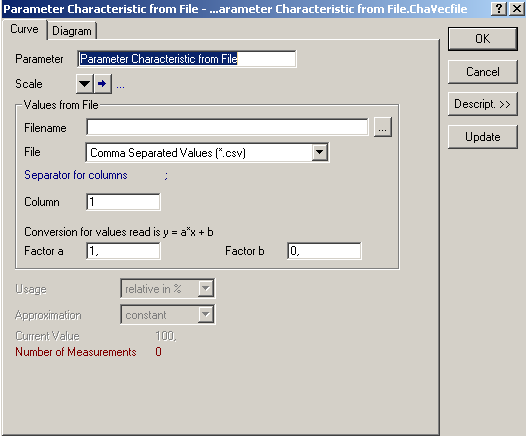Confirm the dialog with OK
Image resolution: width=526 pixels, height=436 pixels.
[482, 39]
